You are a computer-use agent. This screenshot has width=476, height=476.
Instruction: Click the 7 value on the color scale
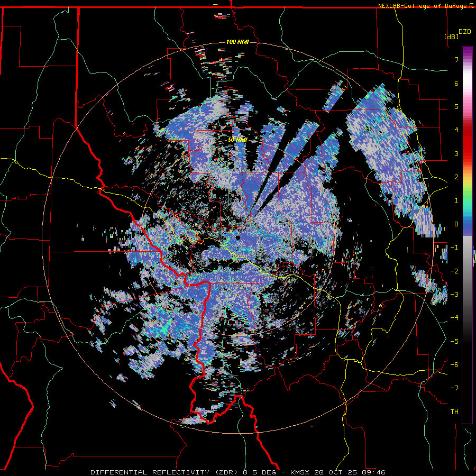[x=456, y=59]
